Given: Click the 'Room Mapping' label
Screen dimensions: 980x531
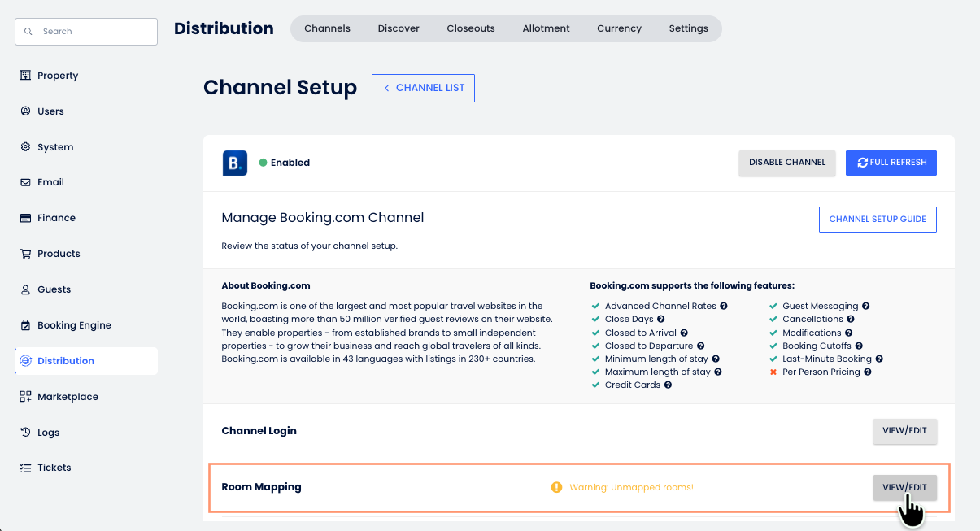Looking at the screenshot, I should (x=261, y=487).
